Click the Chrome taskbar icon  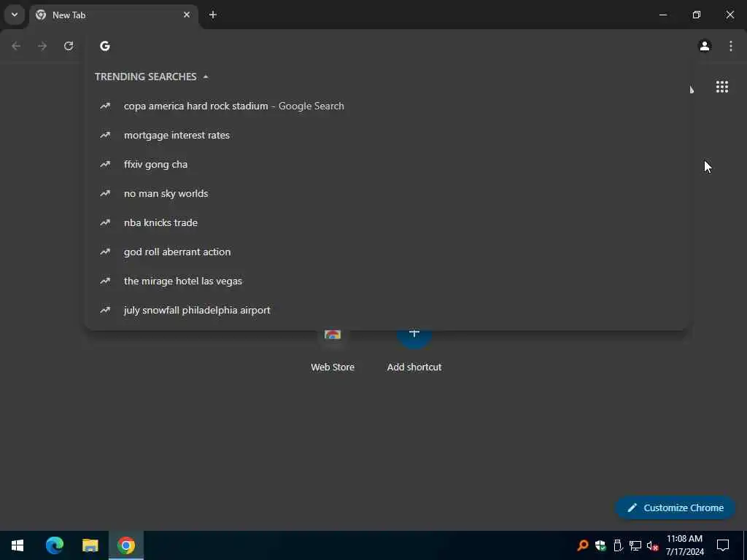[125, 545]
